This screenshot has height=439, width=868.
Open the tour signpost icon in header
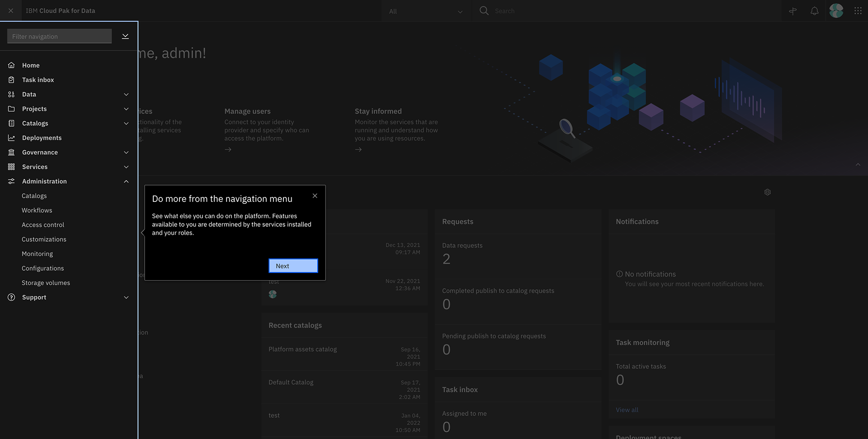click(x=793, y=11)
